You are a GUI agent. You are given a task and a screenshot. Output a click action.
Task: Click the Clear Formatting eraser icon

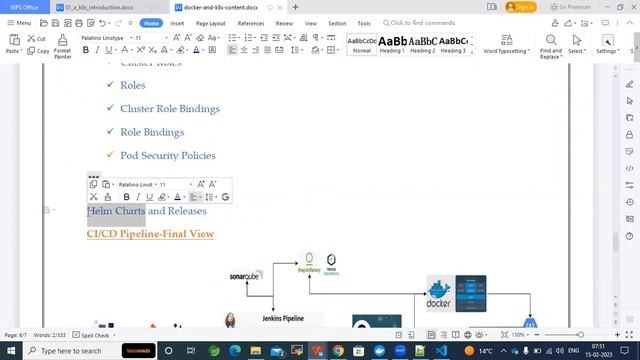(200, 38)
